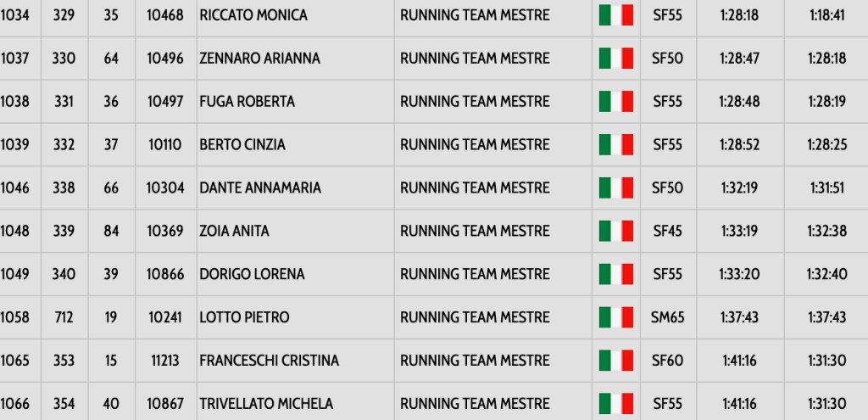Click the flag icon in Zoia Anita's row
Image resolution: width=868 pixels, height=420 pixels.
(616, 231)
